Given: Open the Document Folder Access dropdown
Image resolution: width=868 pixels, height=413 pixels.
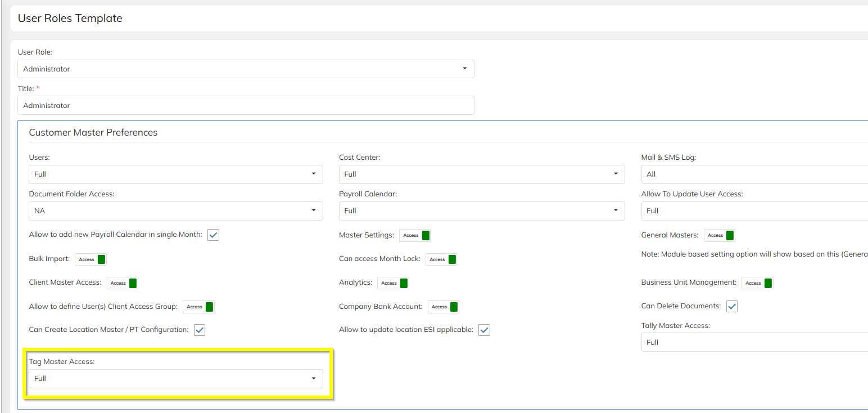Looking at the screenshot, I should tap(175, 211).
